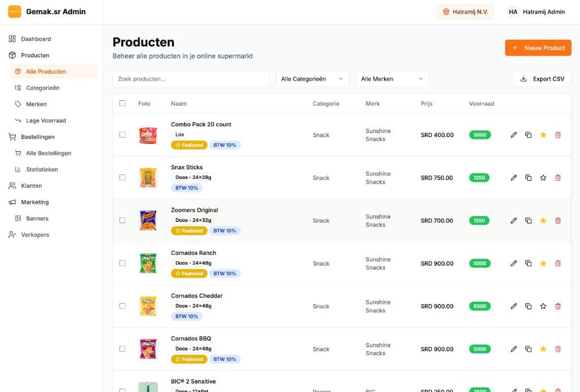Delete the Cornados Ranch product
Viewport: 580px width, 392px height.
(x=558, y=263)
